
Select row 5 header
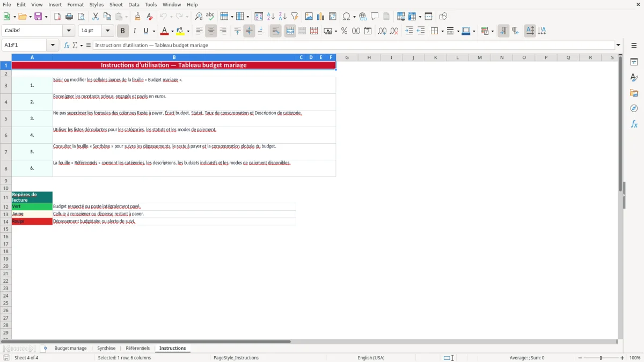coord(6,119)
